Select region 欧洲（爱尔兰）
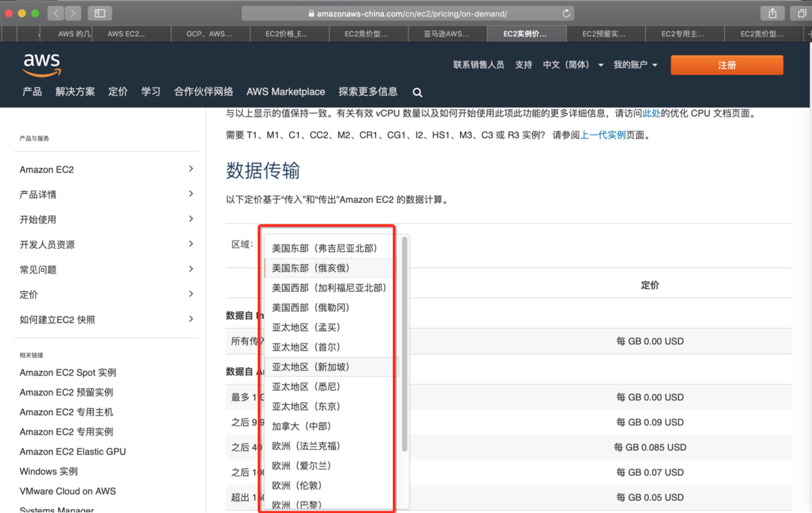Screen dimensions: 812x513 coord(332,466)
